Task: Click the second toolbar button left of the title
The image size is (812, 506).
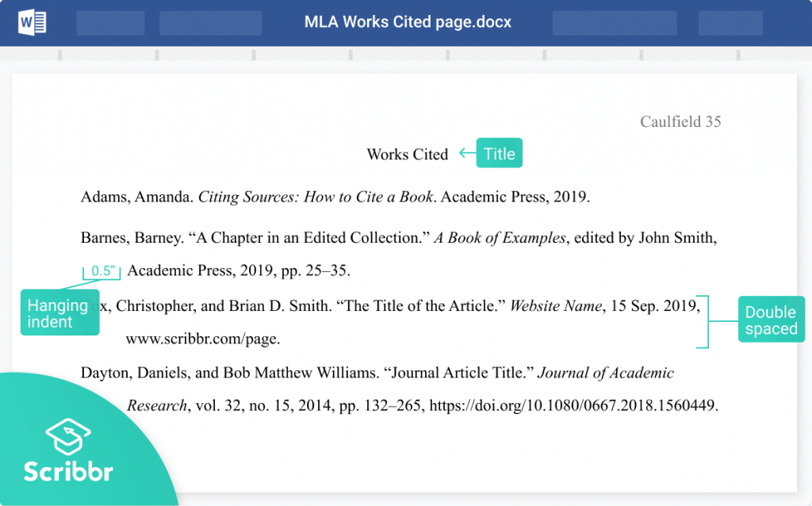Action: tap(210, 22)
